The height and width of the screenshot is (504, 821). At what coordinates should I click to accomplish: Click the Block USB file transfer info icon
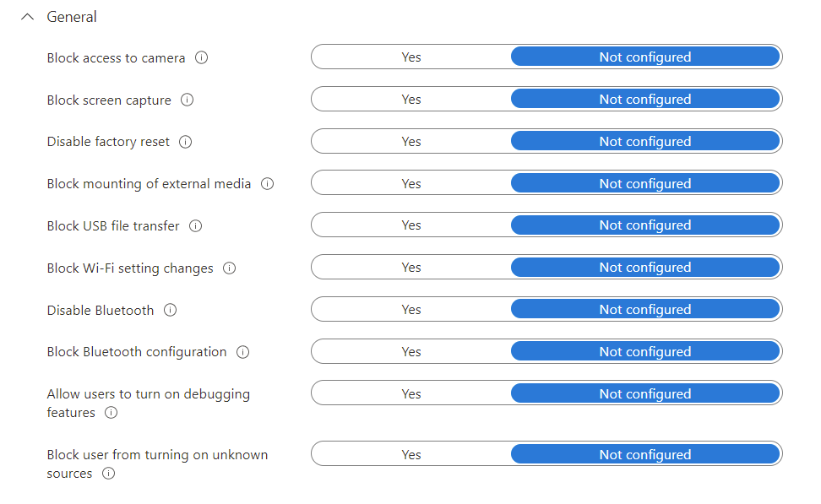pos(195,225)
